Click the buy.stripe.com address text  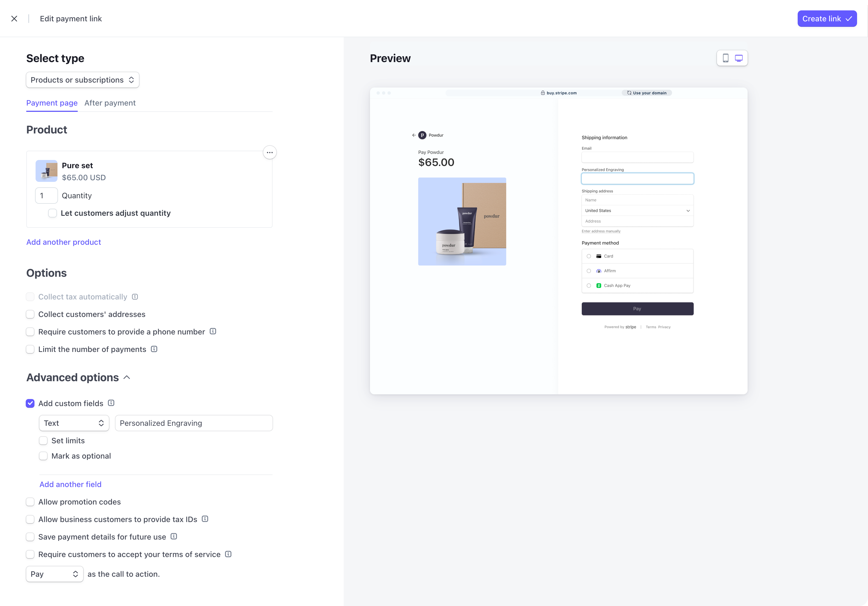click(562, 93)
